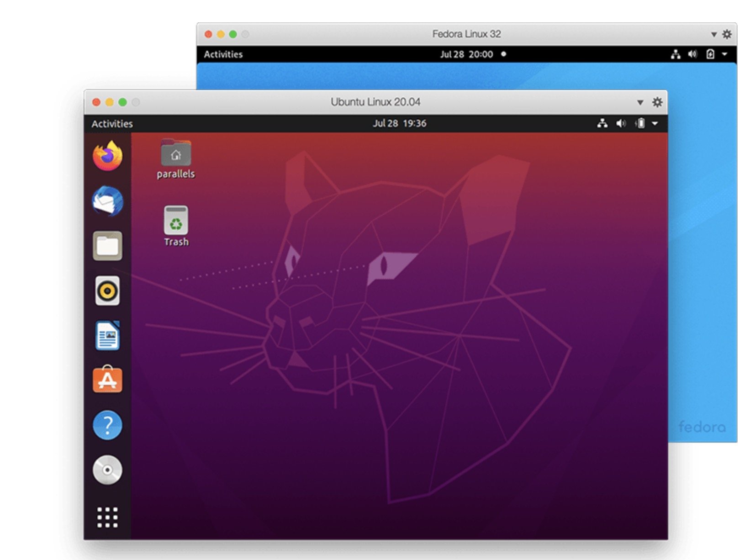Show Applications grid in Ubuntu dock
The width and height of the screenshot is (750, 560).
(x=107, y=517)
